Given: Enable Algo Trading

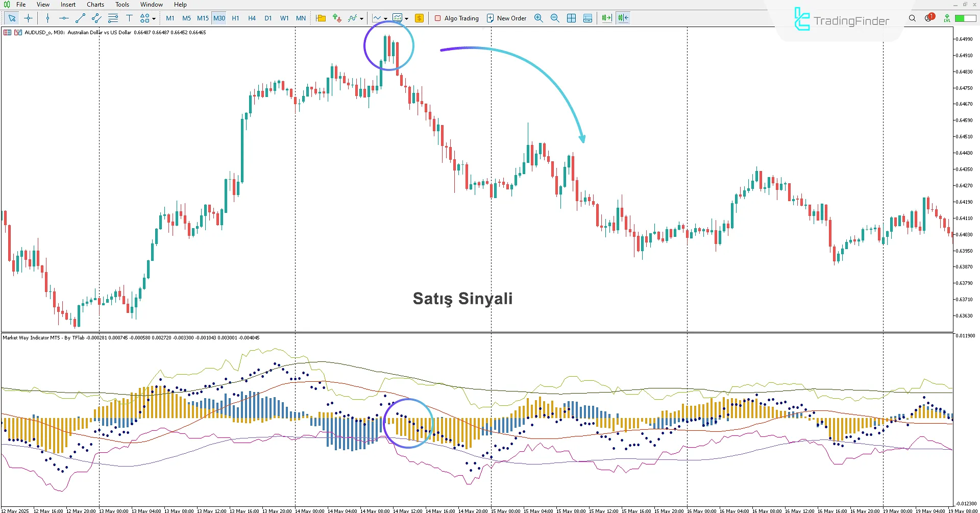Looking at the screenshot, I should coord(456,18).
